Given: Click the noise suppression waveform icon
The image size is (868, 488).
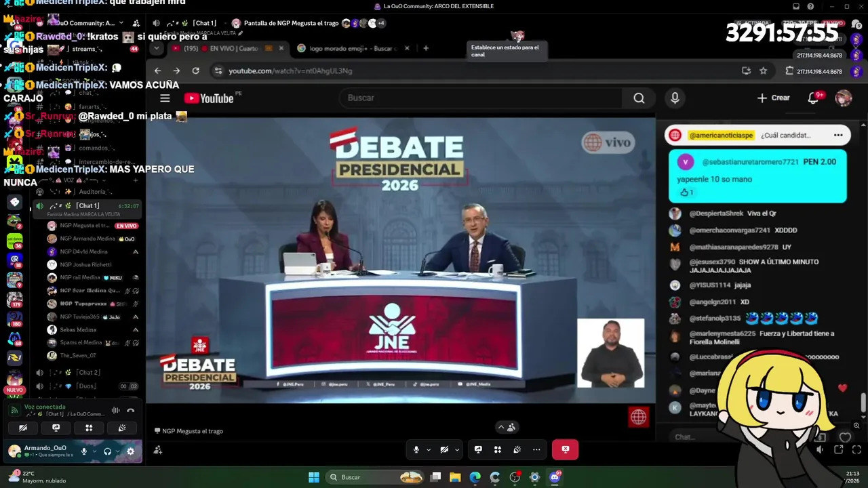Looking at the screenshot, I should pyautogui.click(x=115, y=410).
